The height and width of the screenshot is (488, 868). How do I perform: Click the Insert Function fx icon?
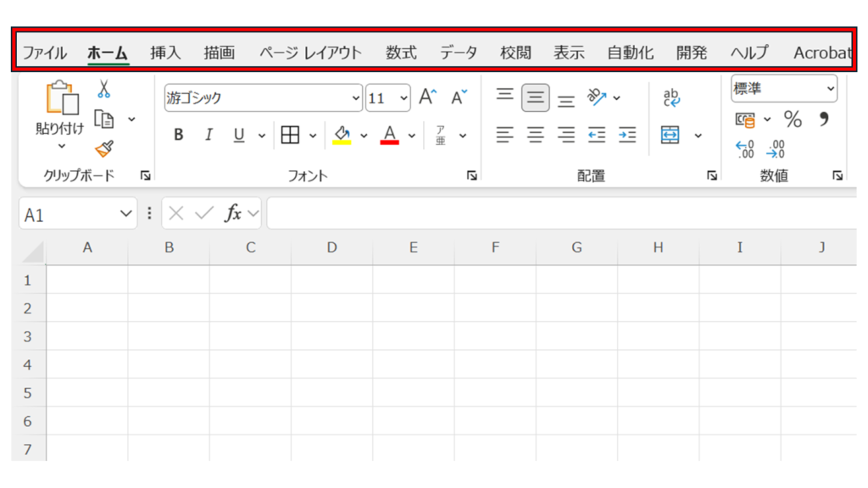(233, 213)
